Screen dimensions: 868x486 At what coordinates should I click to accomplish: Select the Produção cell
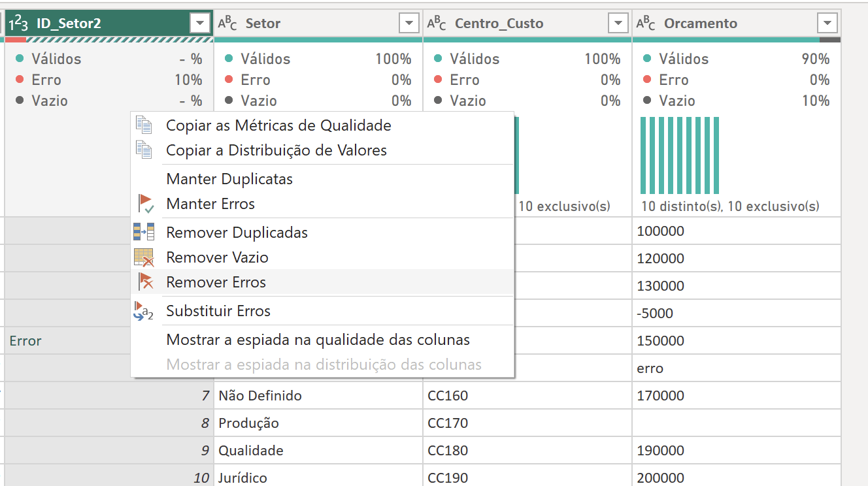tap(318, 423)
